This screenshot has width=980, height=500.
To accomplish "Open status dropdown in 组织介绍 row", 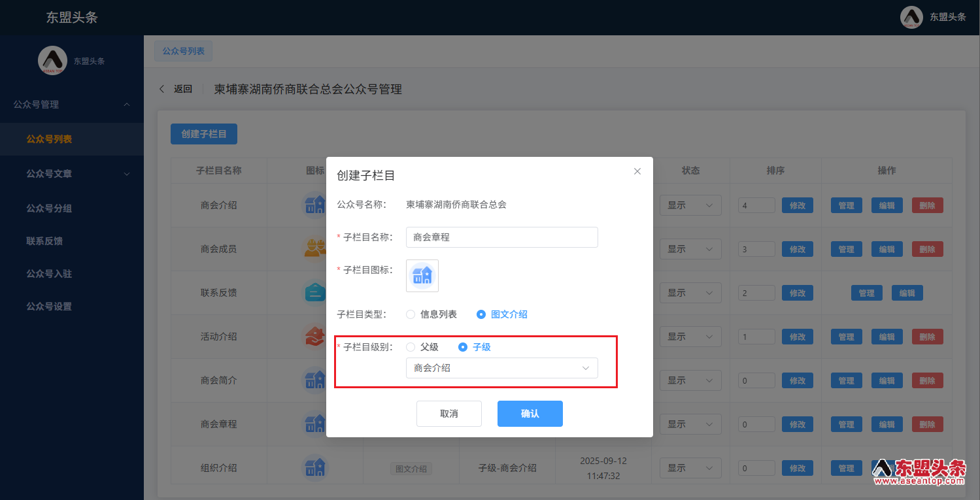I will coord(690,468).
